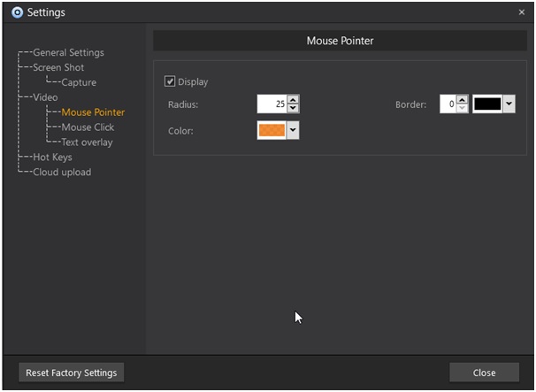Decrease Border value with down arrow
536x392 pixels.
(462, 109)
